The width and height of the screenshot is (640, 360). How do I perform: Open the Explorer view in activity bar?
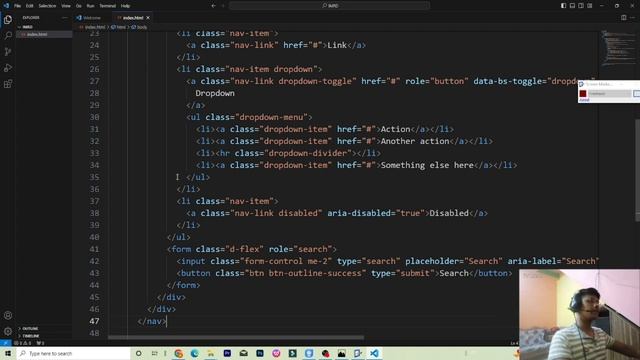(x=8, y=20)
